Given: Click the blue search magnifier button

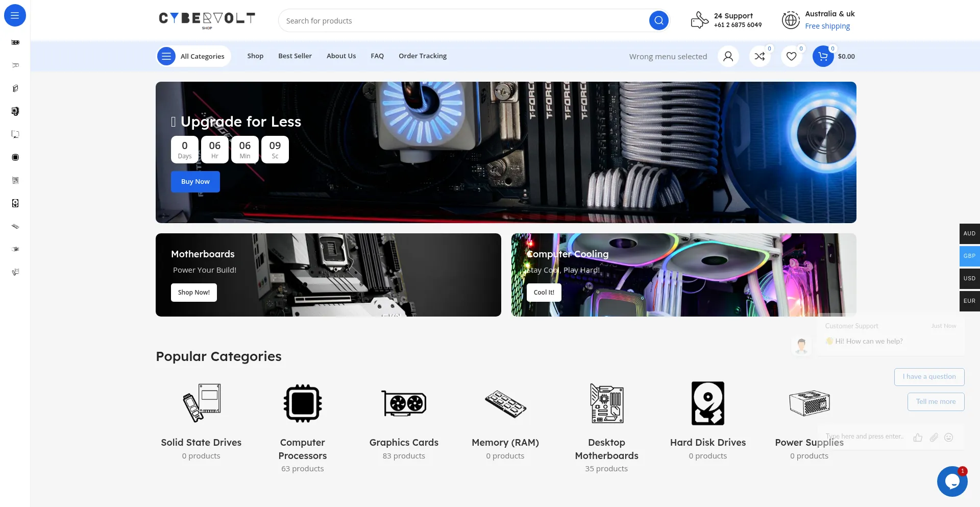Looking at the screenshot, I should 658,20.
